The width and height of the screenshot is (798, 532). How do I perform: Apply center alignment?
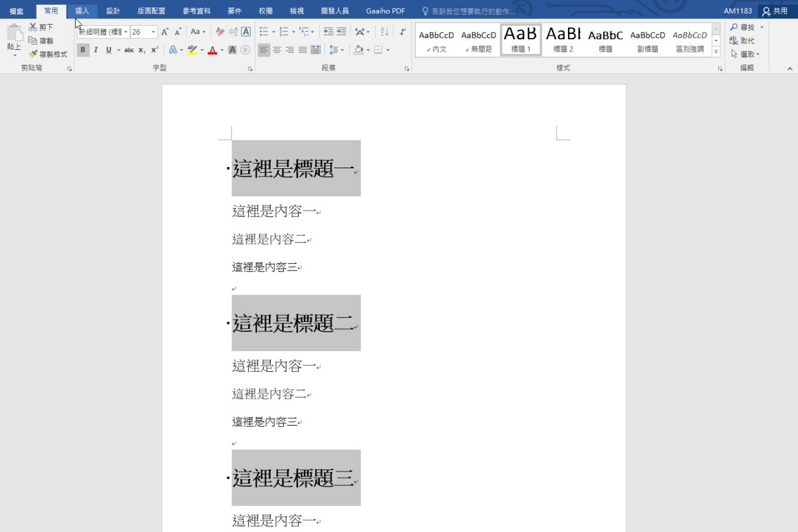[277, 49]
